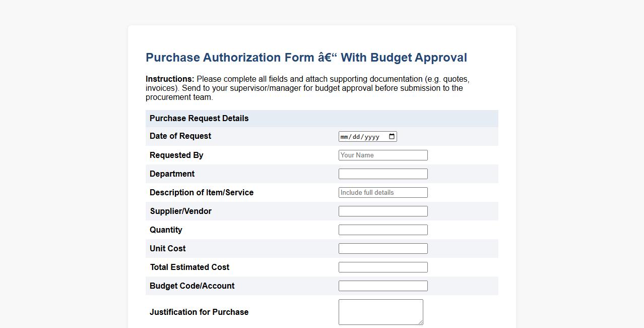The height and width of the screenshot is (328, 644).
Task: Click the month segment of the date field
Action: tap(345, 136)
